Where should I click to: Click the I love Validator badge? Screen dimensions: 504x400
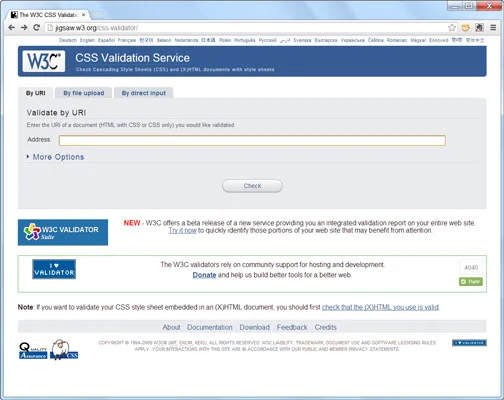(54, 269)
